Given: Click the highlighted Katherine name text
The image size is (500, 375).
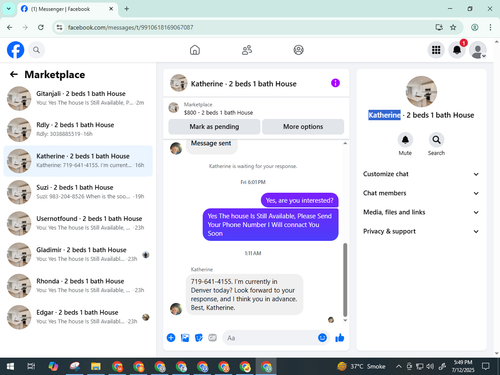Looking at the screenshot, I should (x=384, y=115).
